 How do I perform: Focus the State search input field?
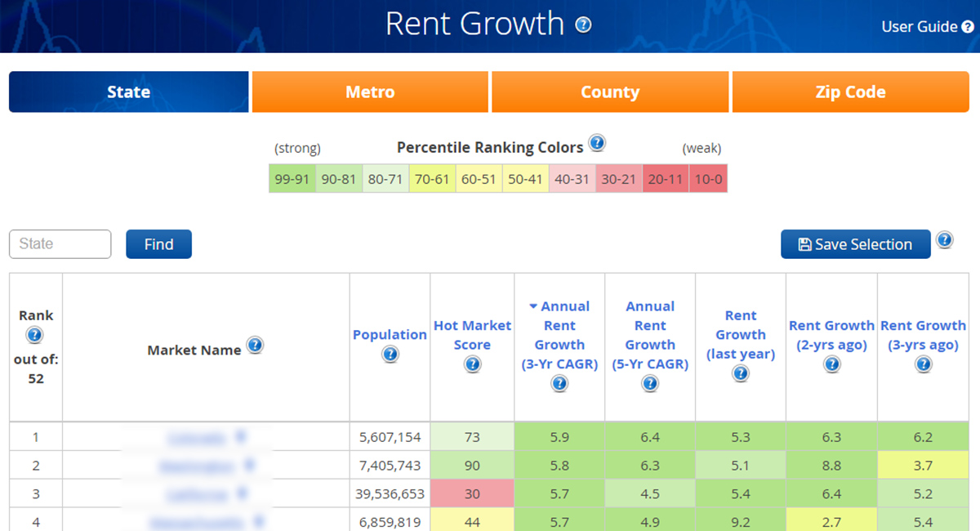point(60,244)
